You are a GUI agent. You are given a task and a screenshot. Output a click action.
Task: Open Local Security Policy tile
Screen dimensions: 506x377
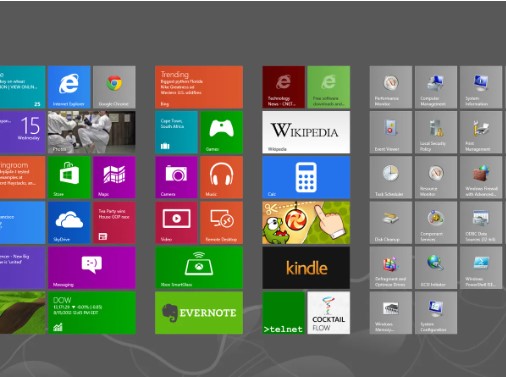(x=436, y=132)
